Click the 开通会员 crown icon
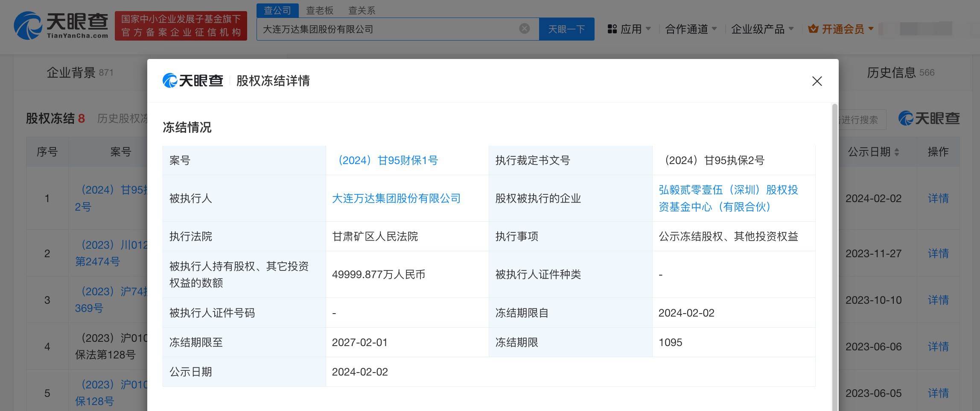The width and height of the screenshot is (980, 411). pyautogui.click(x=813, y=29)
